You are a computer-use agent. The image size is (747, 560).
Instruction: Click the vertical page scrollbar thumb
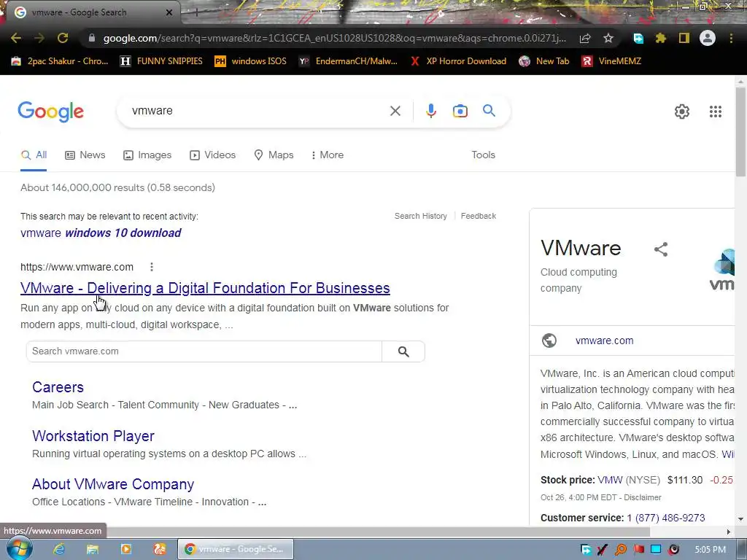coord(741,131)
